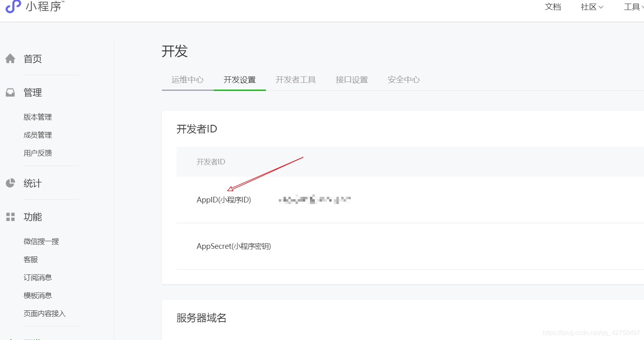Expand the 工具 dropdown menu
This screenshot has height=340, width=644.
coord(634,7)
